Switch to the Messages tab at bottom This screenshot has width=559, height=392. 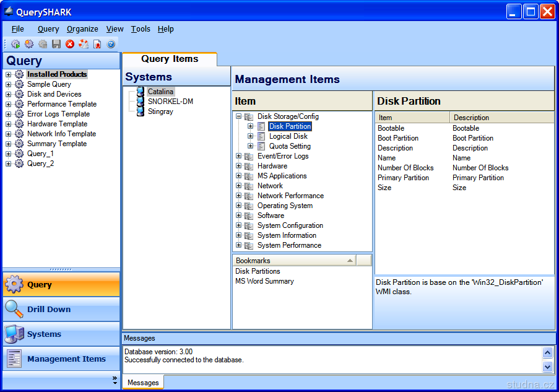coord(143,383)
